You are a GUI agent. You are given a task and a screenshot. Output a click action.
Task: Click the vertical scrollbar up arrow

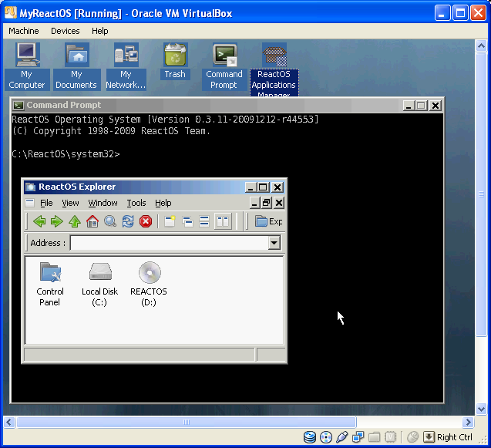(x=481, y=46)
